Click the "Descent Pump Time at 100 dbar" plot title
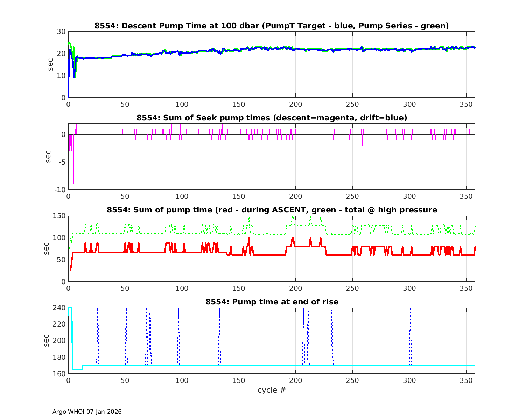The width and height of the screenshot is (525, 420). coord(272,26)
